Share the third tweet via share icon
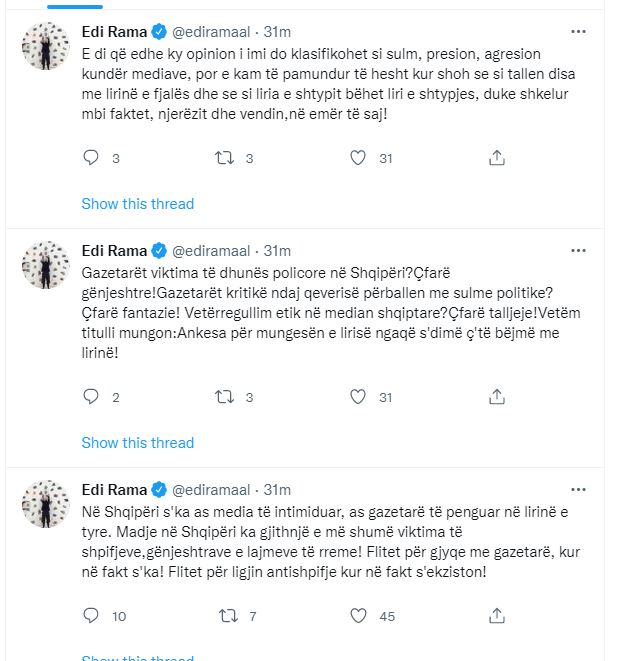The height and width of the screenshot is (661, 625). [497, 616]
